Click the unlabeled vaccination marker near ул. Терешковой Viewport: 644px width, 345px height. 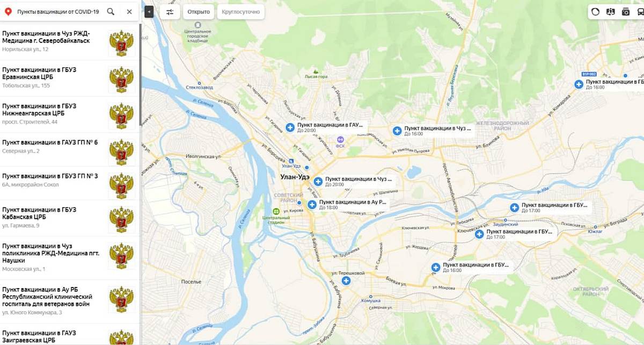346,281
